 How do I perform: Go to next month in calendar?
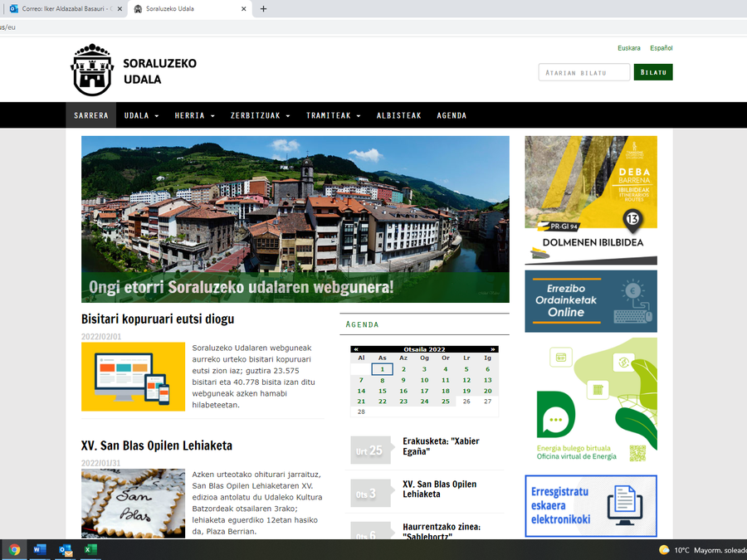tap(493, 349)
